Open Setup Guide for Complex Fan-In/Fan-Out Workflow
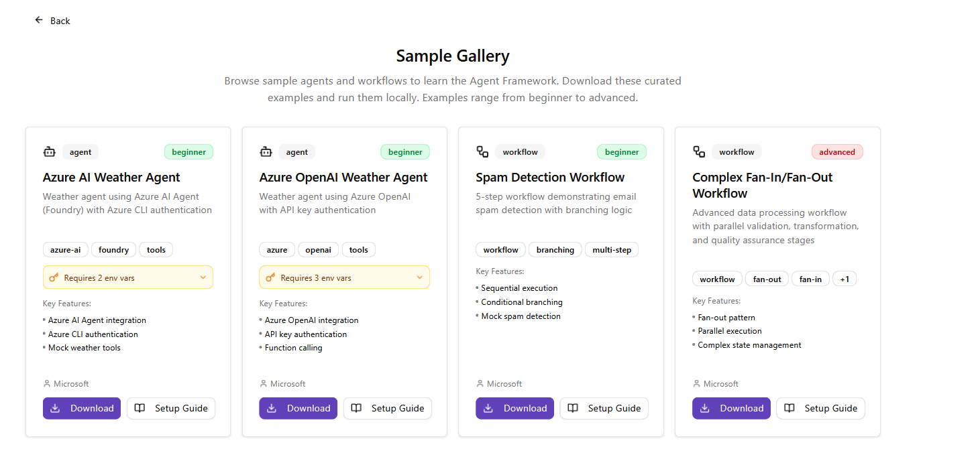Screen dimensions: 980x455 tap(820, 408)
